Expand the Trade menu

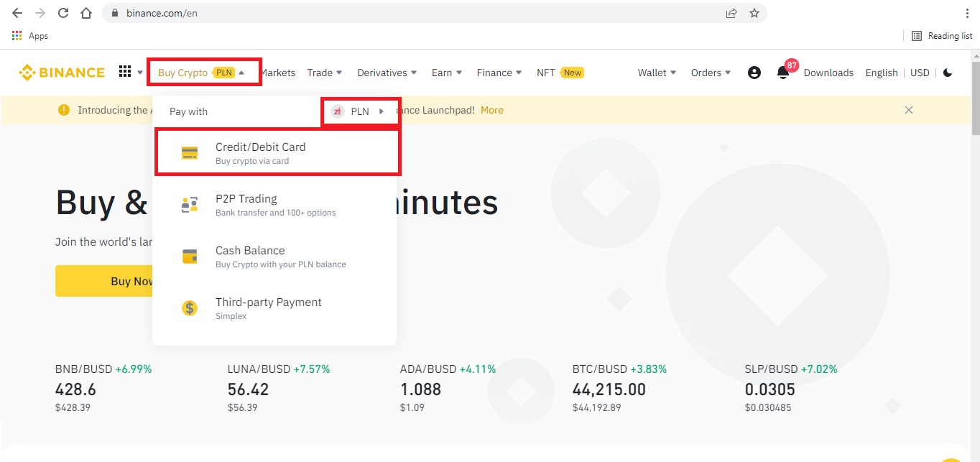(325, 73)
